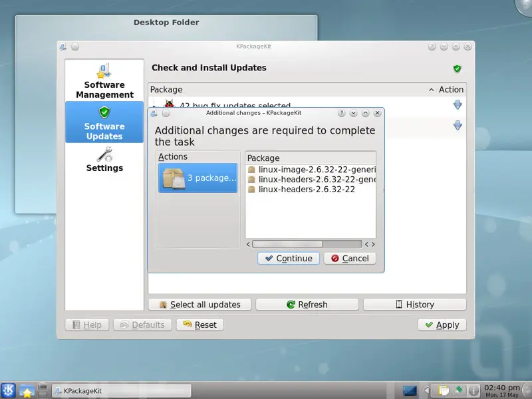Image resolution: width=532 pixels, height=399 pixels.
Task: Click the horizontal scrollbar handle in the package list
Action: point(287,244)
